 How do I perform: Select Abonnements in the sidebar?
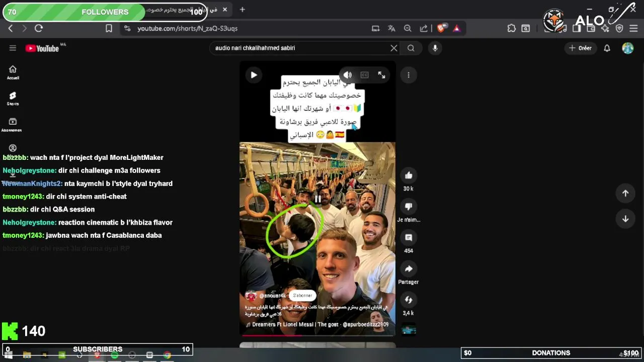[x=13, y=125]
